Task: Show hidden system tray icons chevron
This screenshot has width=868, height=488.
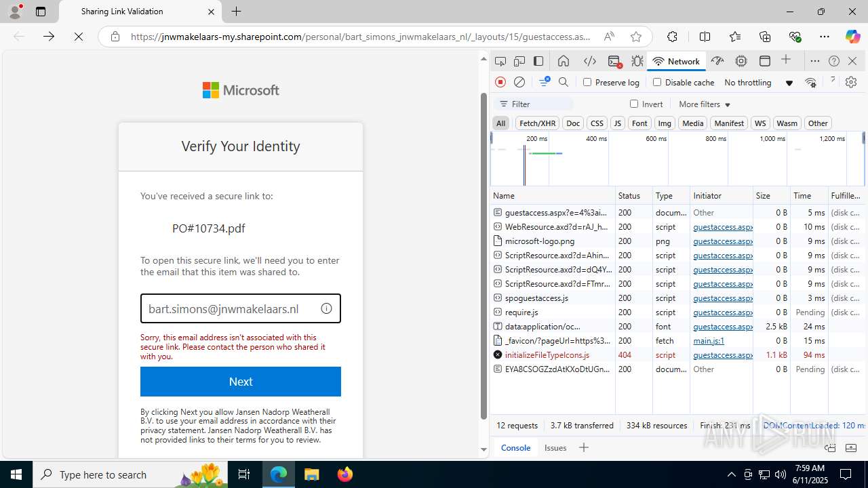Action: [731, 474]
